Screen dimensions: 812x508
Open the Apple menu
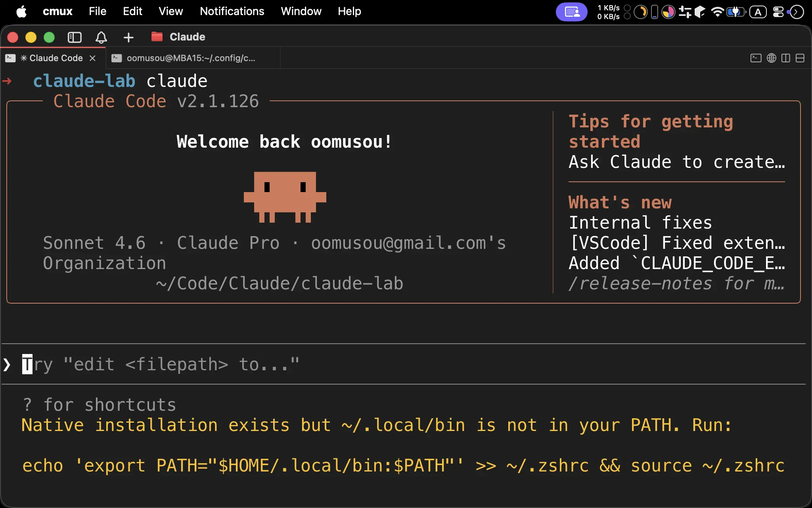[x=21, y=11]
